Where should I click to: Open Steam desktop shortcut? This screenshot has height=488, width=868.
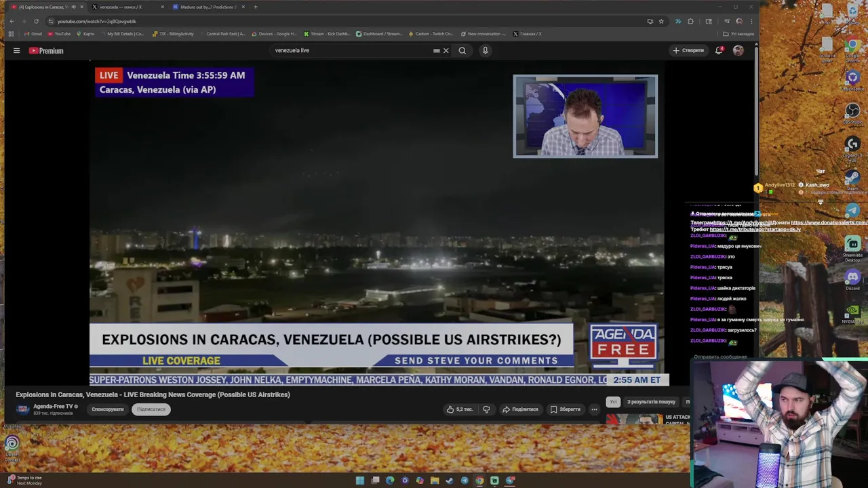852,180
